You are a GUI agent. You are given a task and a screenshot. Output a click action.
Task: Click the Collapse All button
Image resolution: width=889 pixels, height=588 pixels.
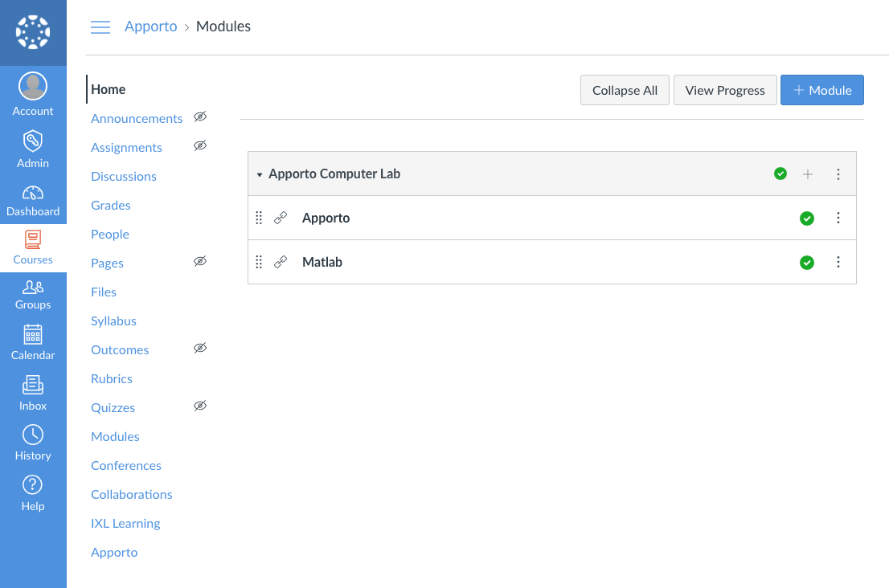click(x=625, y=90)
